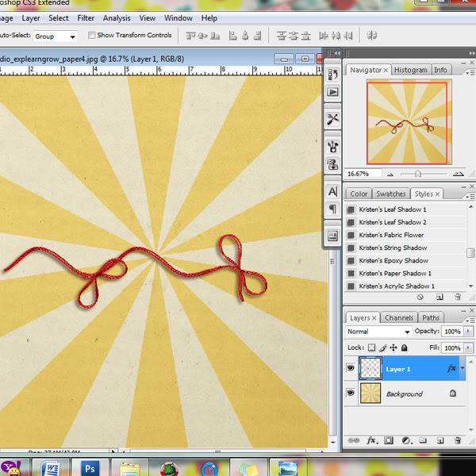
Task: Switch to the Histogram tab
Action: (411, 70)
